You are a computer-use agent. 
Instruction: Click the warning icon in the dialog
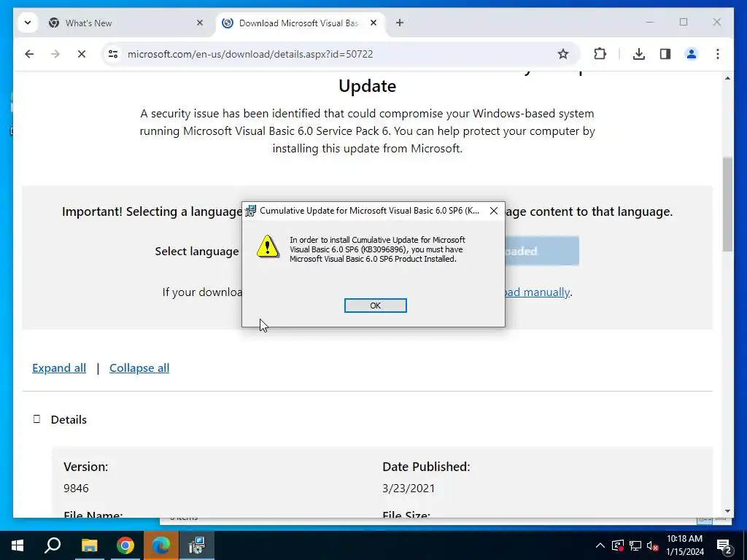[268, 246]
